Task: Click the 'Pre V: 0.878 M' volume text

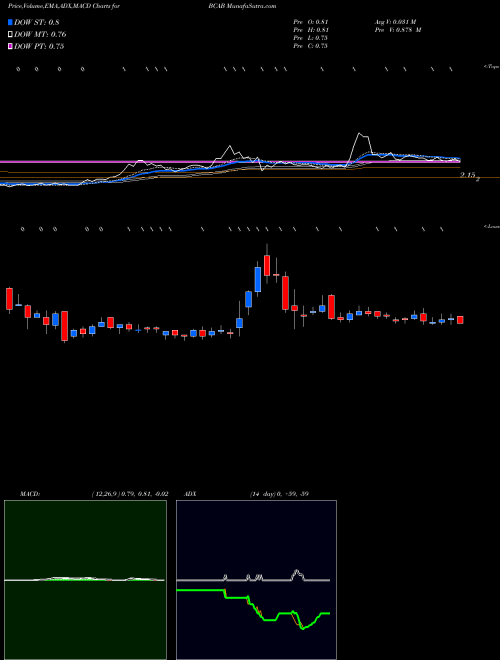Action: point(397,30)
